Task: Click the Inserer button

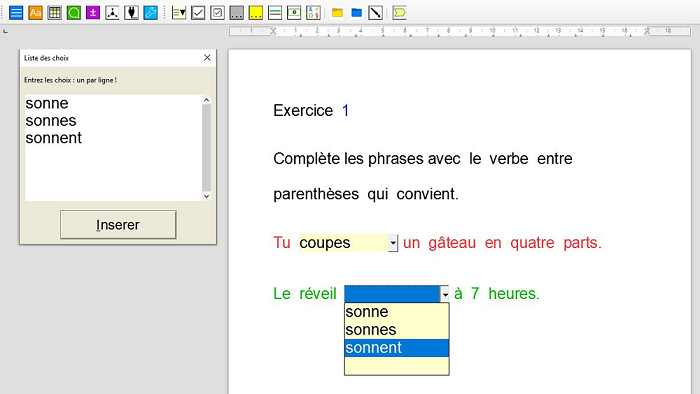Action: [118, 224]
